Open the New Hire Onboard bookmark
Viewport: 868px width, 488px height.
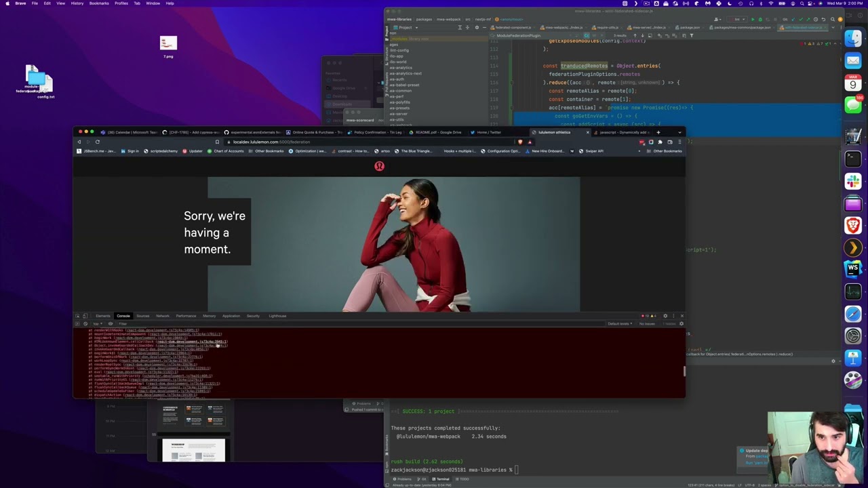(x=545, y=151)
